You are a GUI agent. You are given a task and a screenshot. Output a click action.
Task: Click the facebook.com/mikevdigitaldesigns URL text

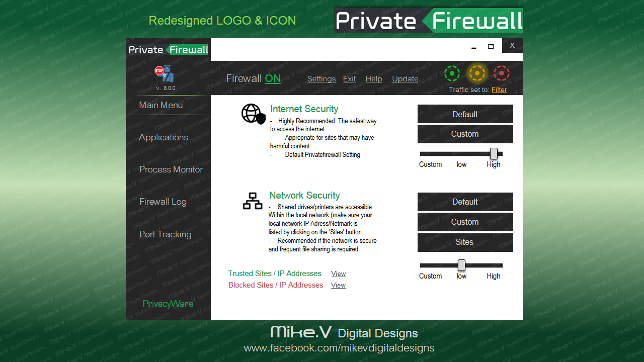pos(339,348)
